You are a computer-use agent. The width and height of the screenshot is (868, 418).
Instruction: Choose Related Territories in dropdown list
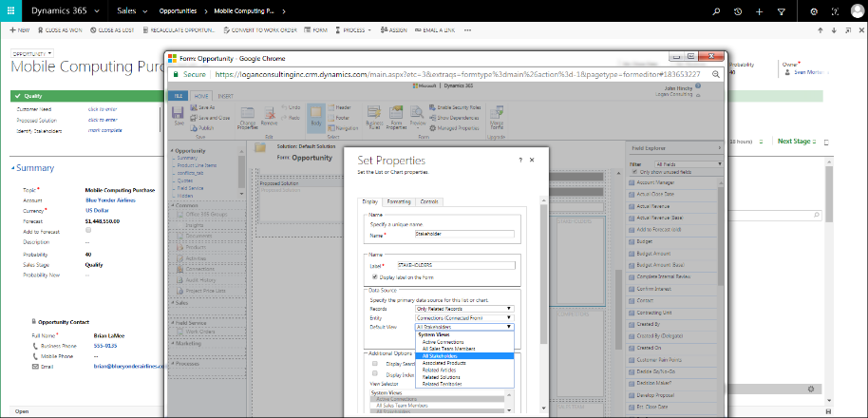(442, 384)
